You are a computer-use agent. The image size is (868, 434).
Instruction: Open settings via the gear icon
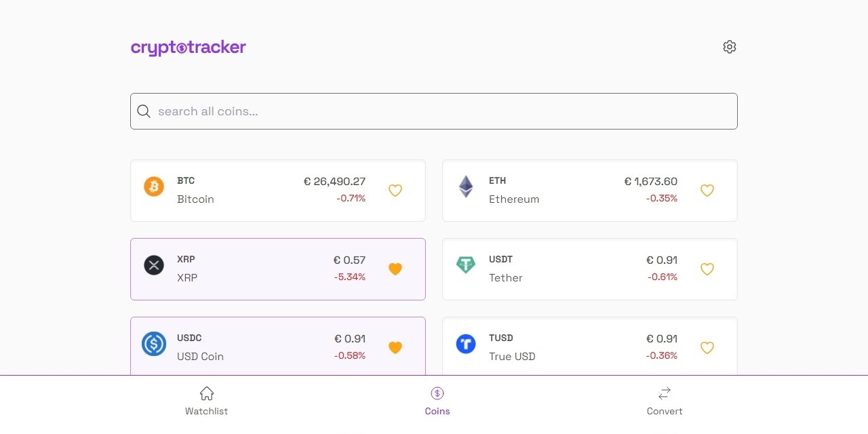point(730,47)
